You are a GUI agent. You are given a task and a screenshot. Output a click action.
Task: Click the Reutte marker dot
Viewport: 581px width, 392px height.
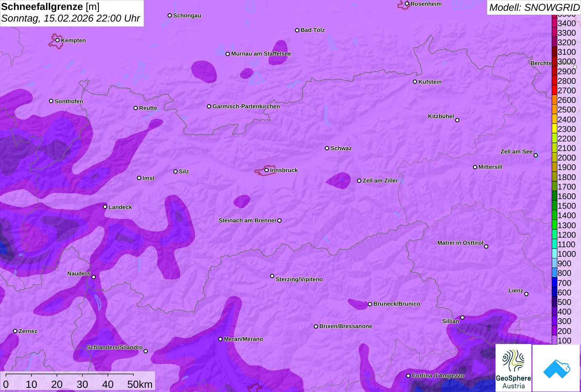coord(136,108)
